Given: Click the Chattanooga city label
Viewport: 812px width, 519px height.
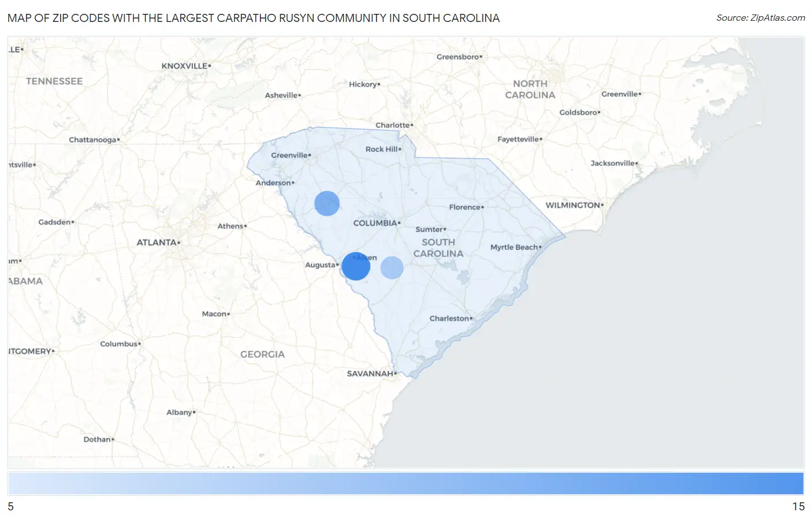Looking at the screenshot, I should tap(92, 140).
